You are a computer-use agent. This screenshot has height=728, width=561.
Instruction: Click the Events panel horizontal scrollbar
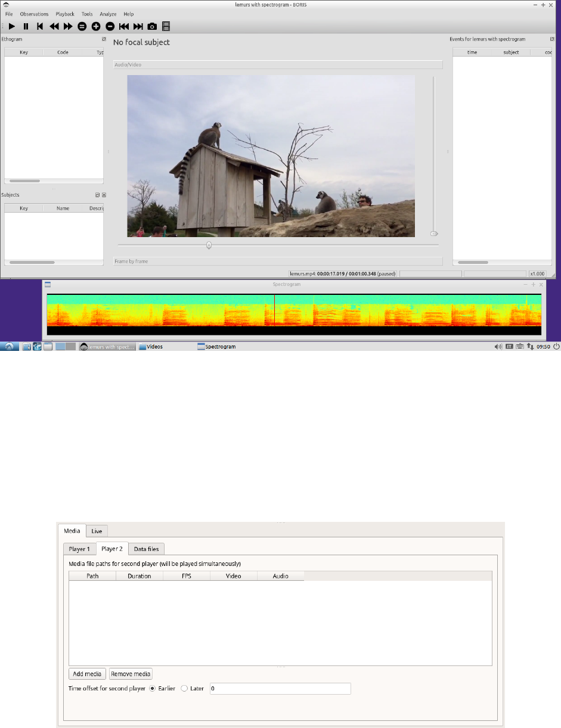(473, 262)
